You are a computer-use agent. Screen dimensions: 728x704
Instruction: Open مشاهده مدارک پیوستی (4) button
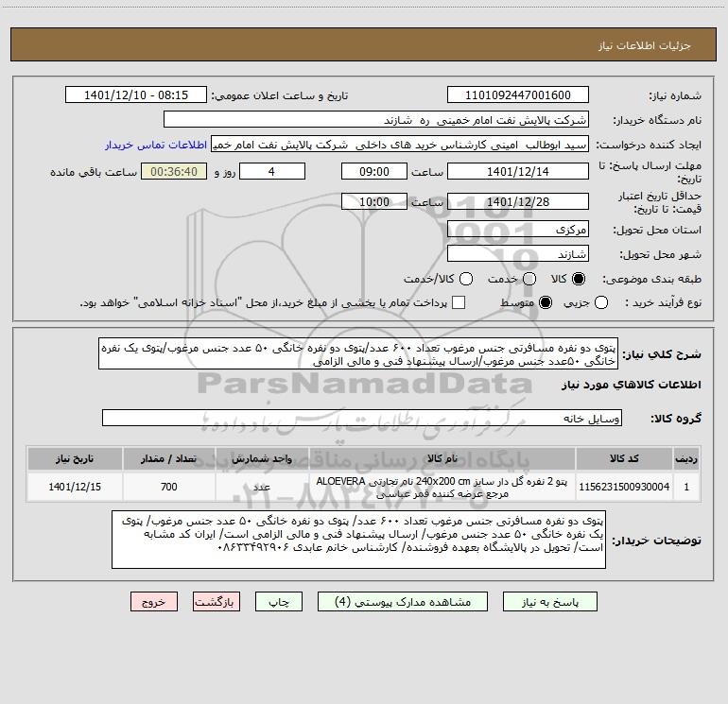(x=403, y=602)
